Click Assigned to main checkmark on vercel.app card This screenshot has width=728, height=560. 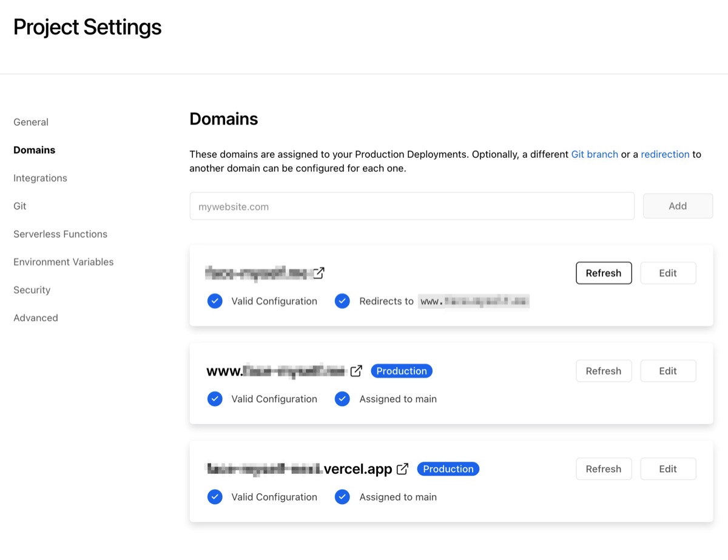(x=342, y=496)
